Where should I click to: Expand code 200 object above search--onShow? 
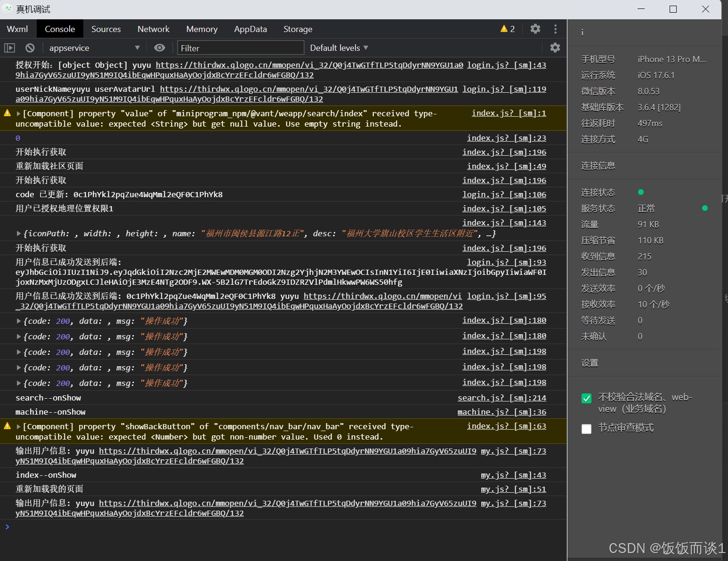click(19, 383)
